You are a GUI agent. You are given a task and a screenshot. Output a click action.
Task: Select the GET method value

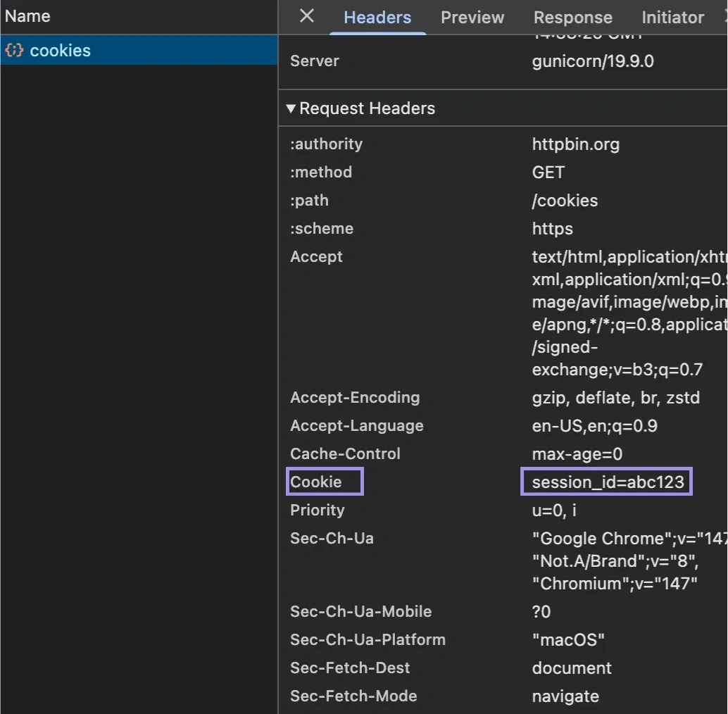pyautogui.click(x=548, y=173)
